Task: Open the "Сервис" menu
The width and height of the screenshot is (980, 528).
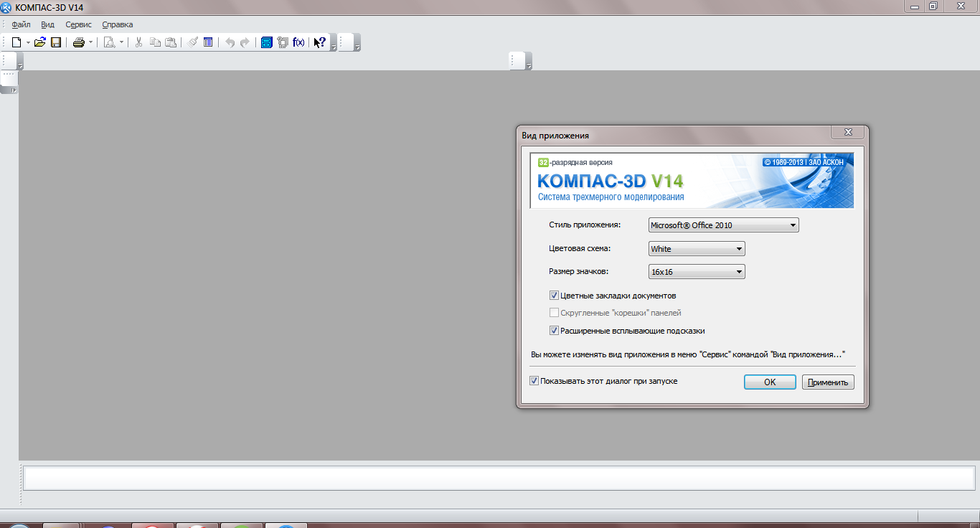Action: (78, 24)
